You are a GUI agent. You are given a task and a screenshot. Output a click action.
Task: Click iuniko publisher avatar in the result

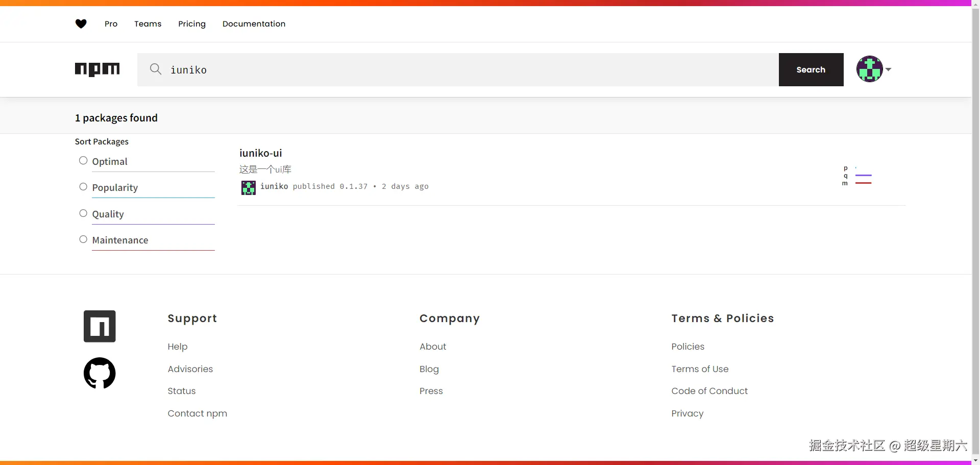coord(249,187)
